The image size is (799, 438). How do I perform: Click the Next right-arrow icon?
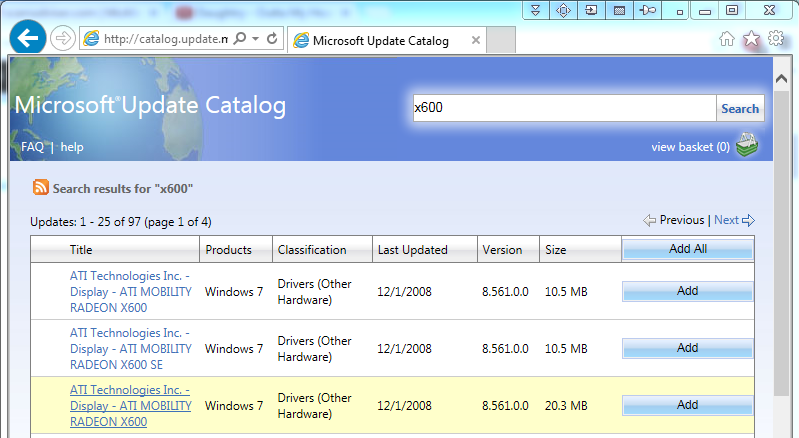pyautogui.click(x=748, y=221)
